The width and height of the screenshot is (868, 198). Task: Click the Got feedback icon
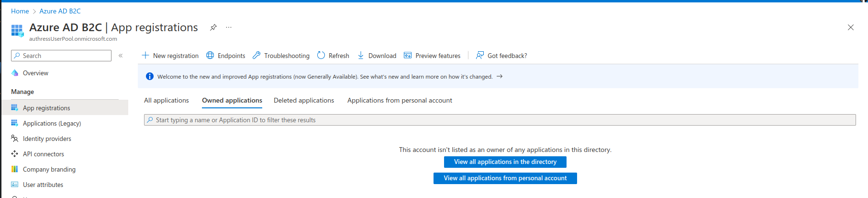tap(480, 56)
